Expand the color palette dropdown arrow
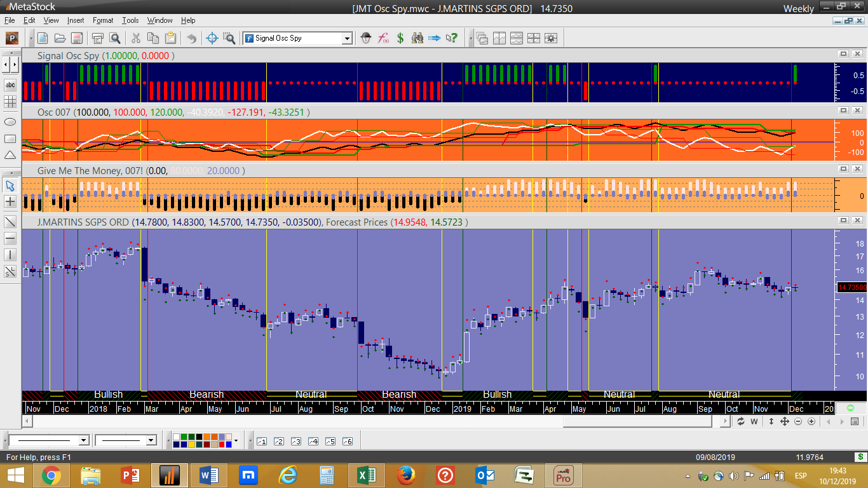This screenshot has width=868, height=488. (x=236, y=440)
